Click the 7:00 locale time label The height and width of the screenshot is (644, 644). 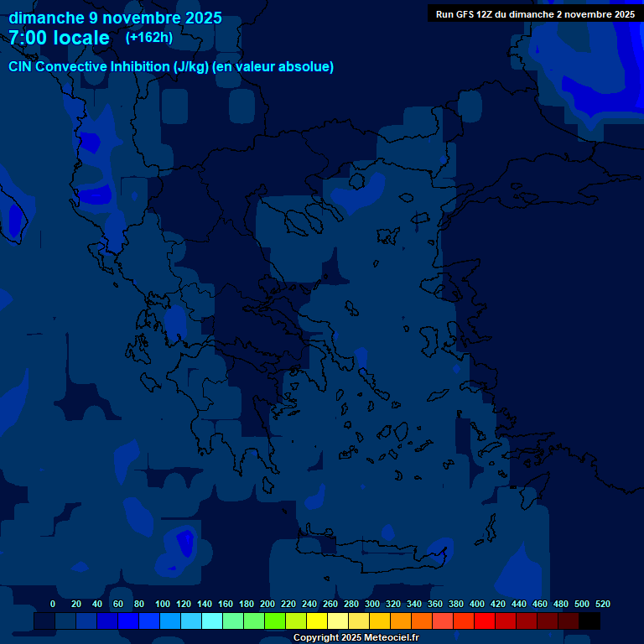tap(59, 39)
